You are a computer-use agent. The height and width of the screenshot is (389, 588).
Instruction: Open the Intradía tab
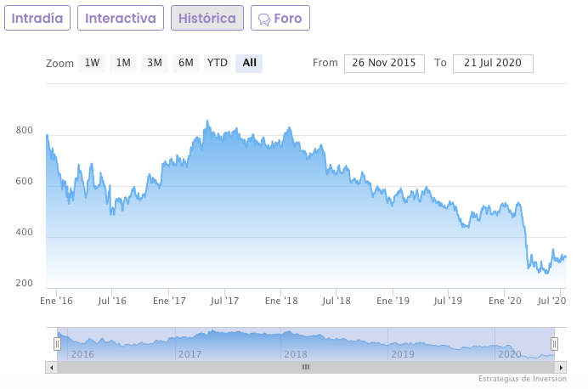point(37,18)
